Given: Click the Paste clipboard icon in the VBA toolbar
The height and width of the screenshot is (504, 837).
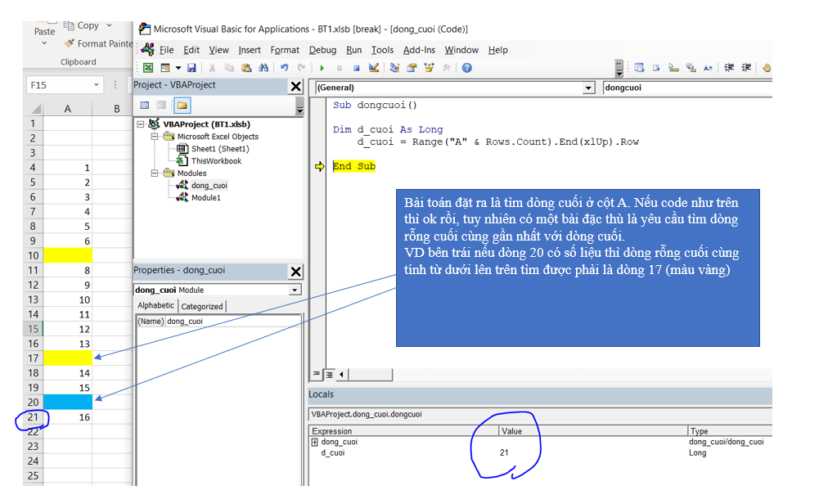Looking at the screenshot, I should coord(246,68).
